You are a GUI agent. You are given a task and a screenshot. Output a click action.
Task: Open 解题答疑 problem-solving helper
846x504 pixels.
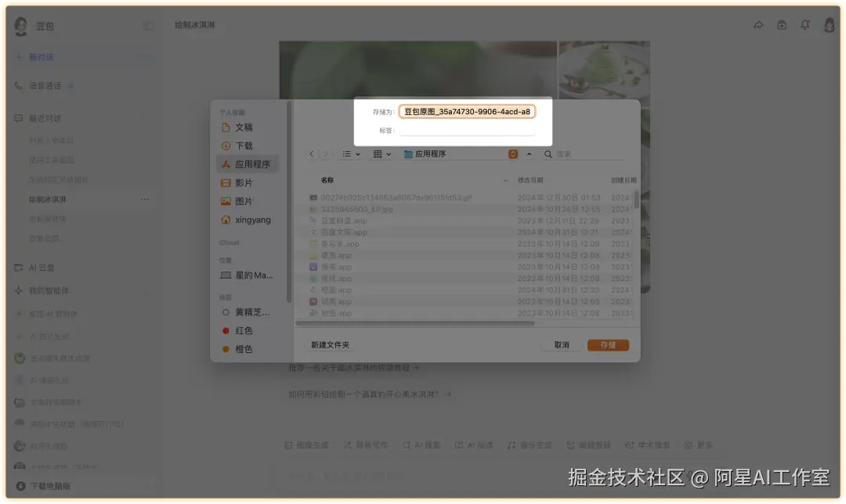click(593, 444)
